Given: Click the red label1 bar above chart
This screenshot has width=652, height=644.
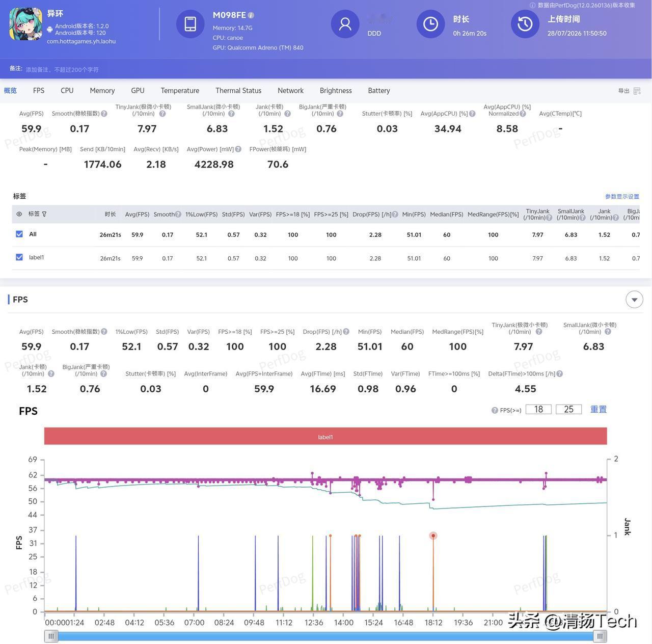Looking at the screenshot, I should click(x=325, y=436).
